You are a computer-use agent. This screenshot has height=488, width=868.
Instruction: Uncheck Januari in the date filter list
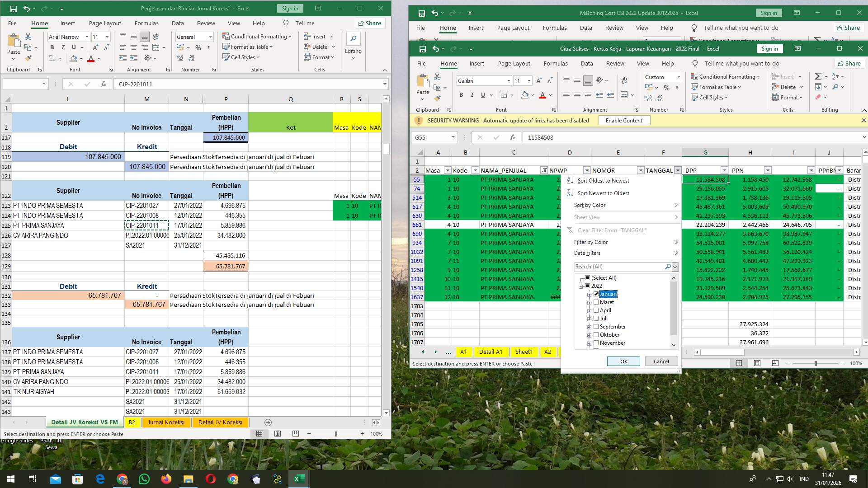tap(596, 294)
